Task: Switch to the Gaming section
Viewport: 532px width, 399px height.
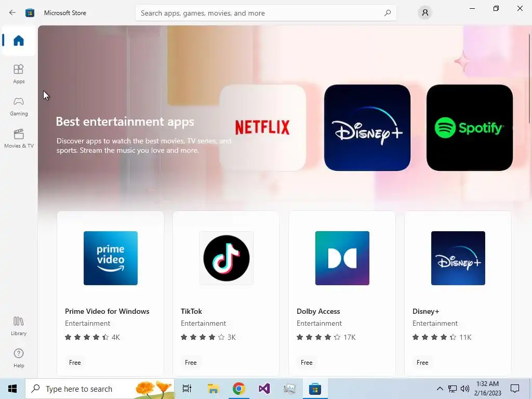Action: click(x=19, y=106)
